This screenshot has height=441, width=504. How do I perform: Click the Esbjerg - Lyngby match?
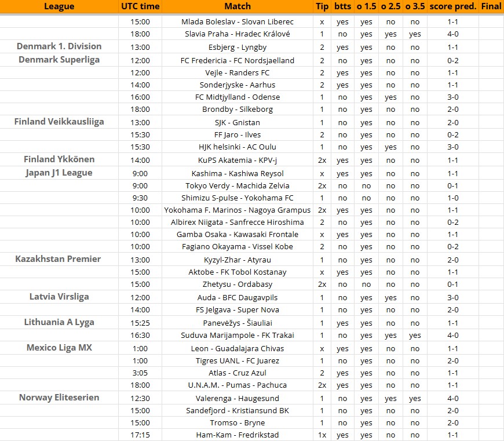(238, 48)
